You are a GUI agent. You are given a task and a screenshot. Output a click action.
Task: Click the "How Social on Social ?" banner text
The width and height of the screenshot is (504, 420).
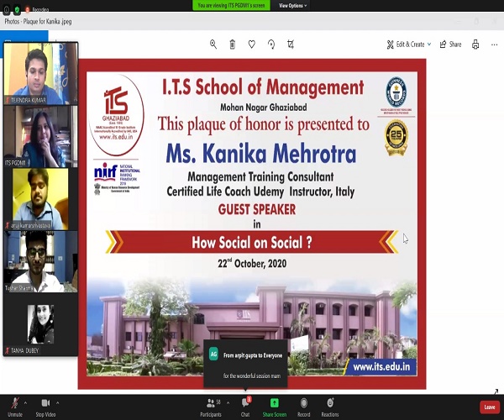(252, 242)
